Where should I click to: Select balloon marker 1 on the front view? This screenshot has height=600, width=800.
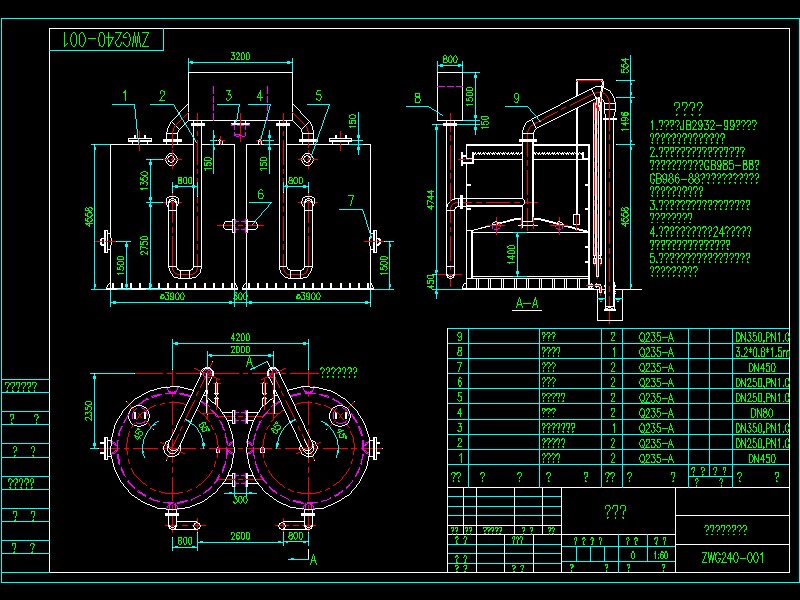[124, 95]
